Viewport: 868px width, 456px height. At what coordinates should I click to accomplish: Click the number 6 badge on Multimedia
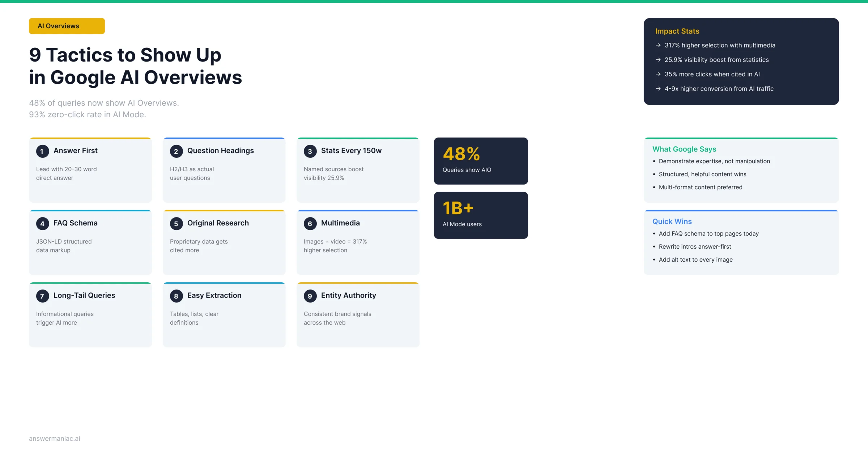click(x=310, y=224)
